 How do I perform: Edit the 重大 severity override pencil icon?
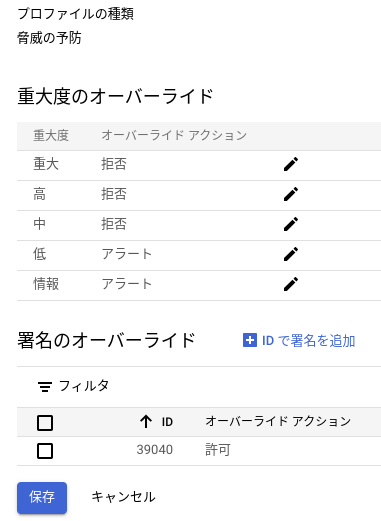[291, 164]
